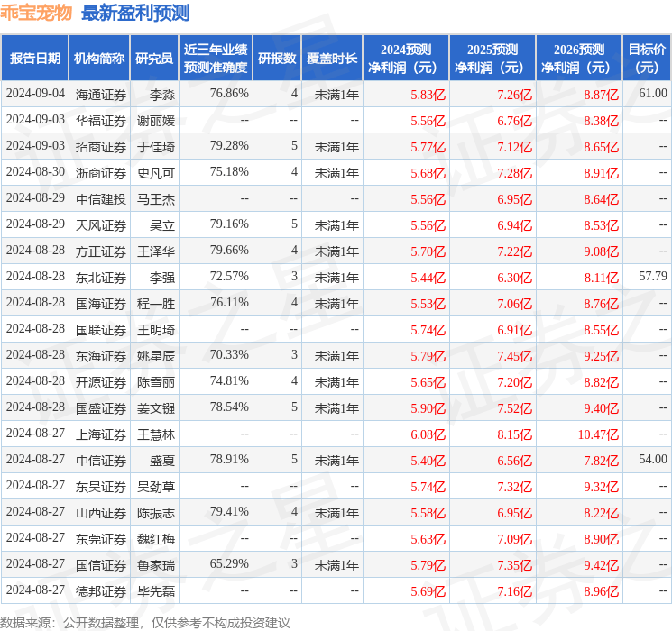
Task: Click the 东北证券 institution cell
Action: pos(101,277)
